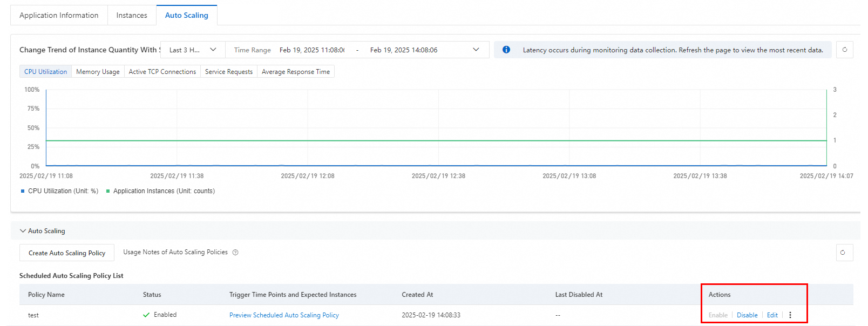Toggle the CPU Utilization legend item
This screenshot has width=868, height=326.
(x=59, y=191)
